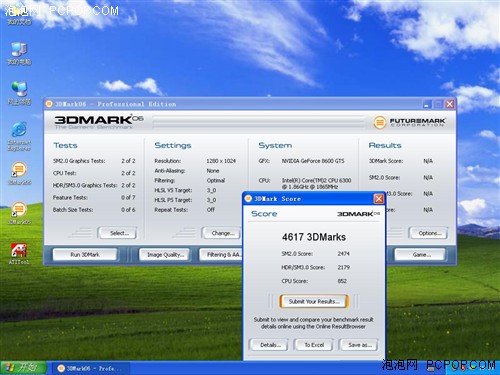Image resolution: width=500 pixels, height=375 pixels.
Task: Close the 3DMark Score dialog
Action: [379, 199]
